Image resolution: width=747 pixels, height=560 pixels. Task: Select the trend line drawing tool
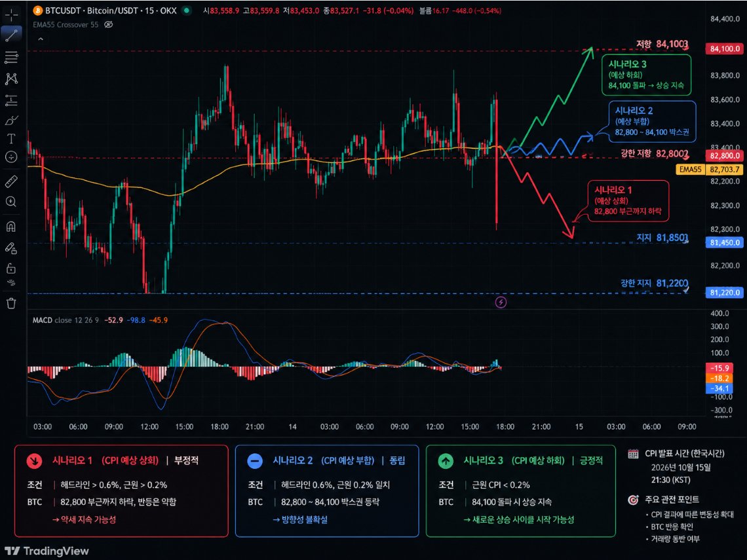point(11,34)
